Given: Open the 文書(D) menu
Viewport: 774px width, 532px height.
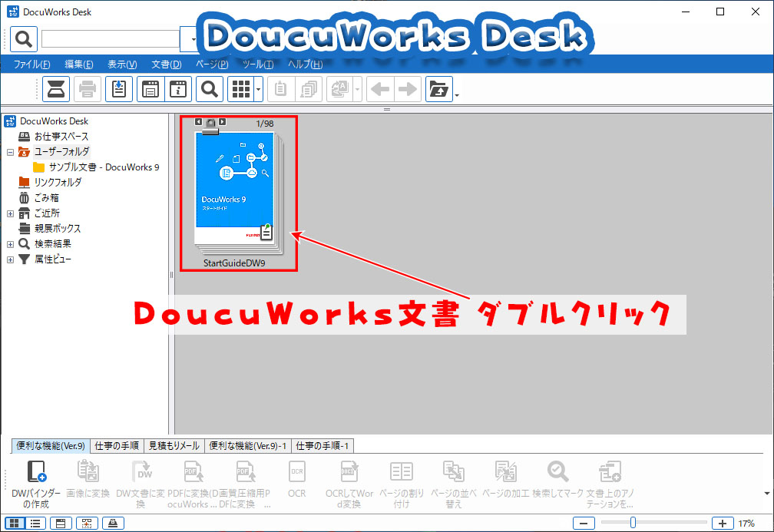Looking at the screenshot, I should 167,64.
